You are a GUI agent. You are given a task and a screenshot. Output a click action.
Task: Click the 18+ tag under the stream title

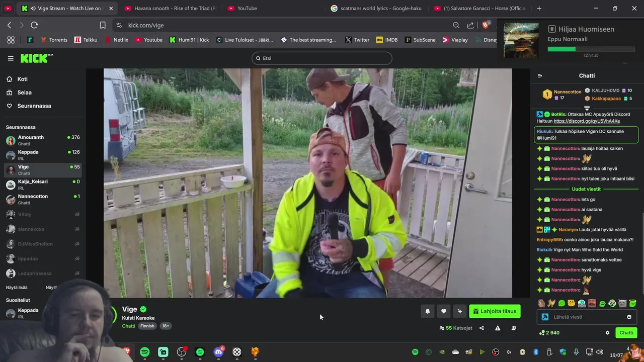[166, 326]
